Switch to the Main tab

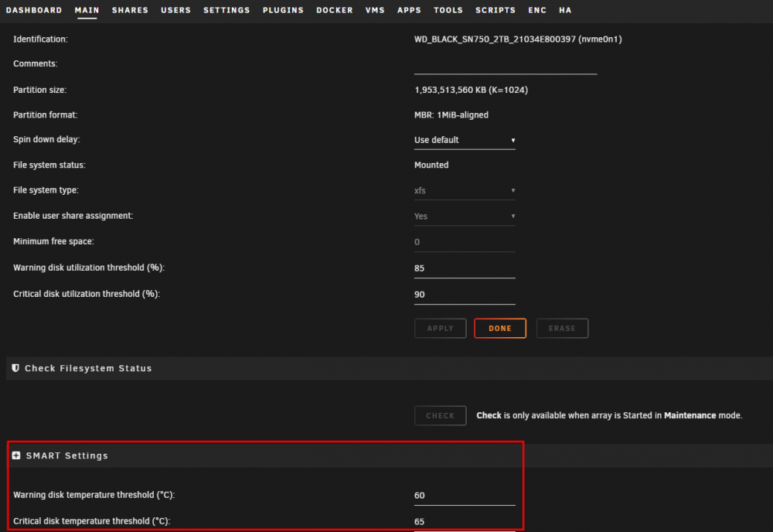pos(87,10)
